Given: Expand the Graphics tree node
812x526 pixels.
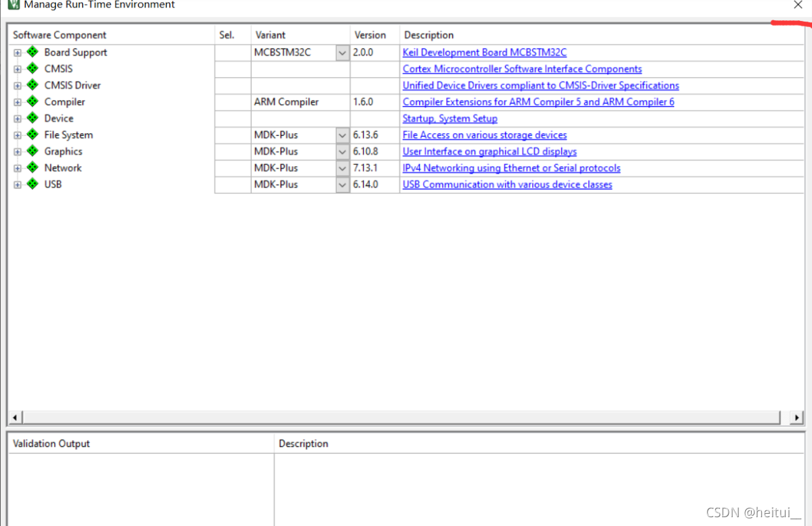Looking at the screenshot, I should pos(18,151).
